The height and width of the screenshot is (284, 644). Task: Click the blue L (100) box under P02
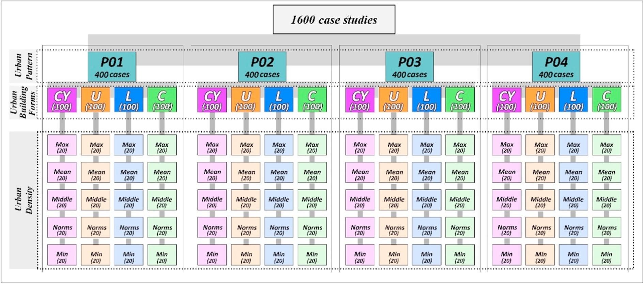pos(279,100)
